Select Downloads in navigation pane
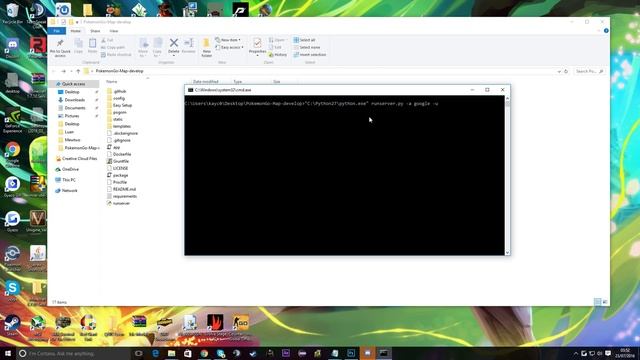640x360 pixels. (x=74, y=100)
